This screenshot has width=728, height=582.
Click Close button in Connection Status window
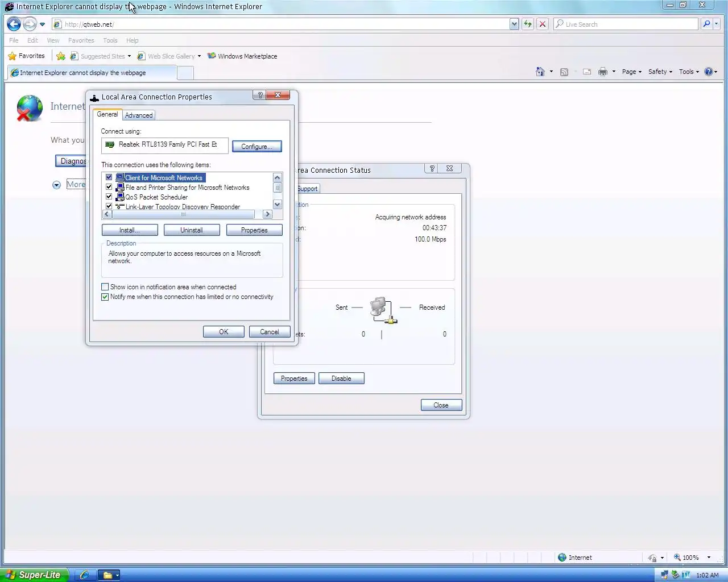(441, 405)
